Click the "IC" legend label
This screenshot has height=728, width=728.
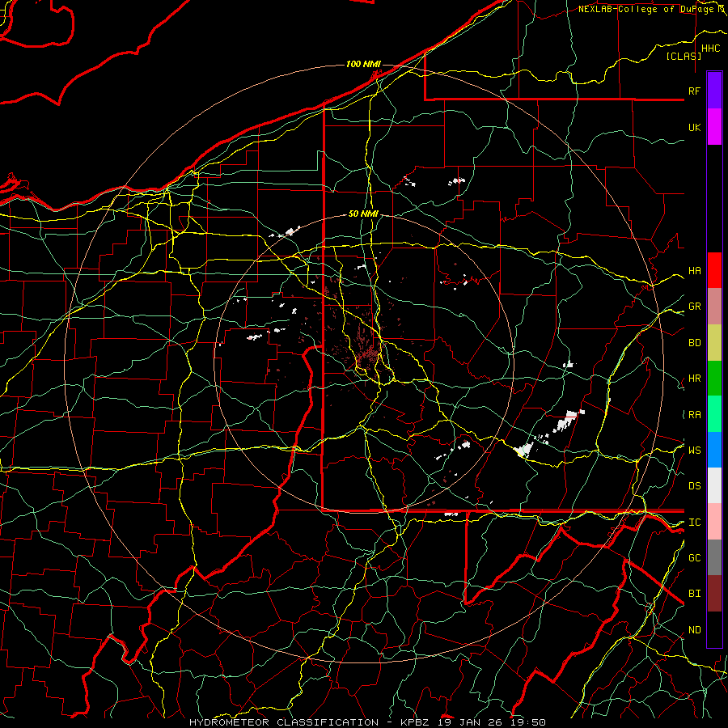694,522
